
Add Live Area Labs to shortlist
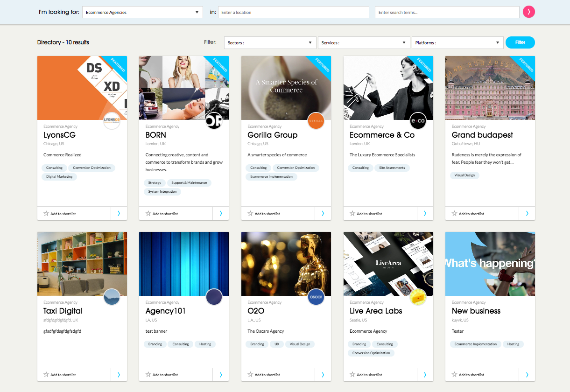coord(366,375)
